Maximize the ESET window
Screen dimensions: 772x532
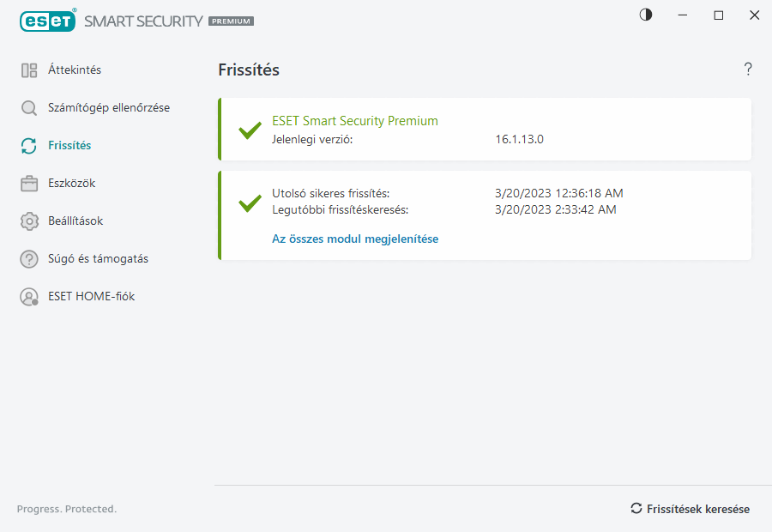tap(719, 15)
